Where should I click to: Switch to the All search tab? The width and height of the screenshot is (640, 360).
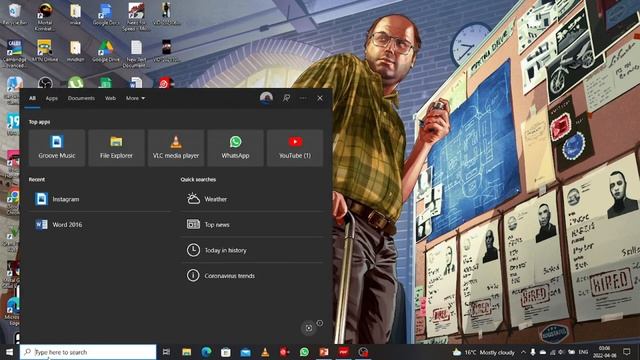tap(32, 98)
